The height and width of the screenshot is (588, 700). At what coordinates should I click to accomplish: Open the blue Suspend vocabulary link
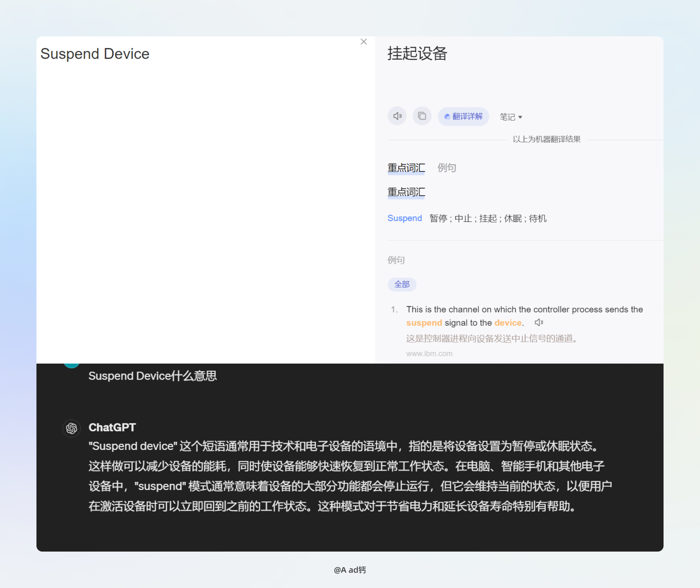[405, 218]
